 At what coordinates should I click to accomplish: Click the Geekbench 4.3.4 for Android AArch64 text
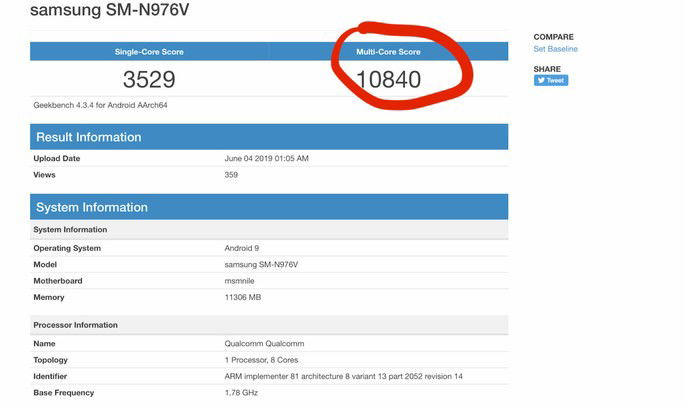100,105
